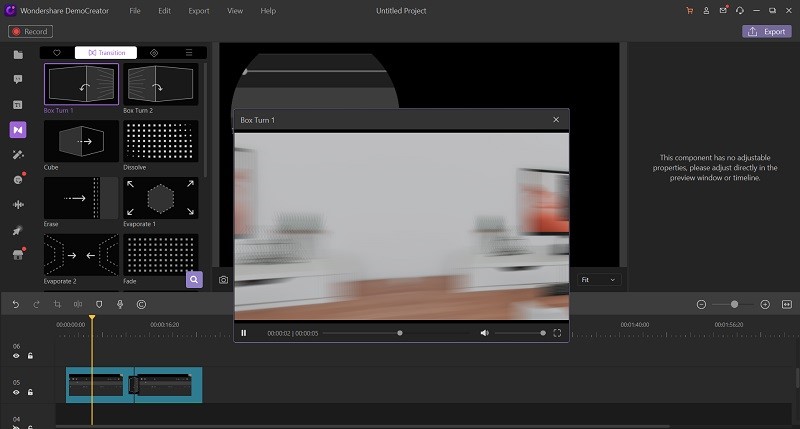Select the Box Turn 2 transition
This screenshot has width=800, height=429.
[161, 84]
